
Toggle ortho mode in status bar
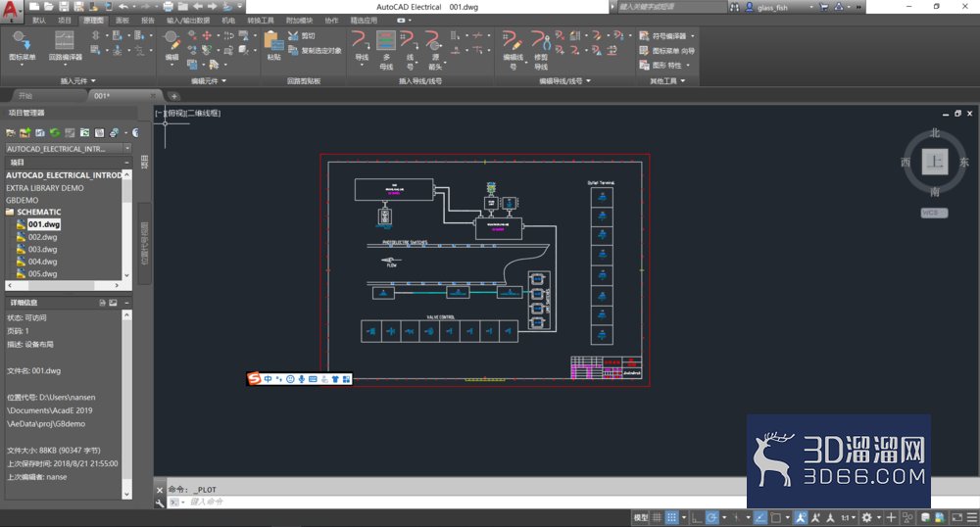[697, 517]
